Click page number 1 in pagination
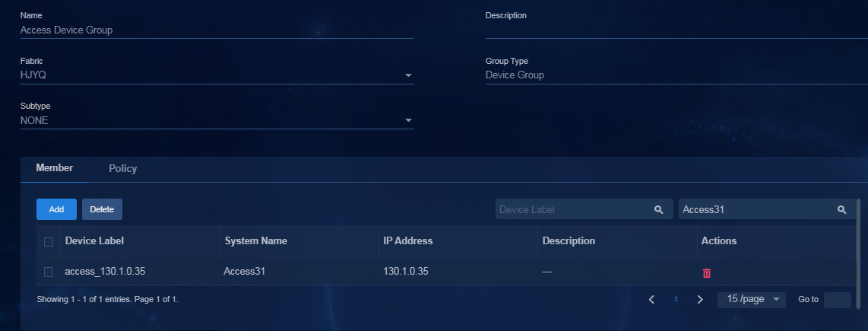Screen dimensions: 868x331 click(x=676, y=299)
